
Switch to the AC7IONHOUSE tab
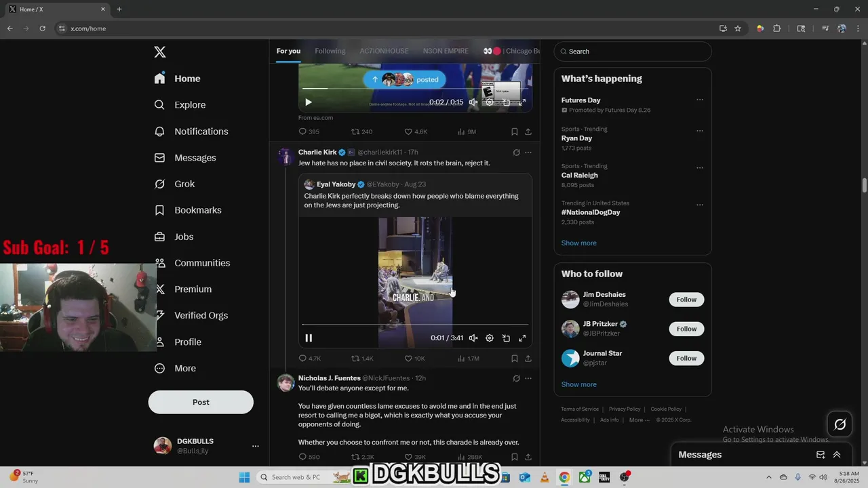click(384, 51)
